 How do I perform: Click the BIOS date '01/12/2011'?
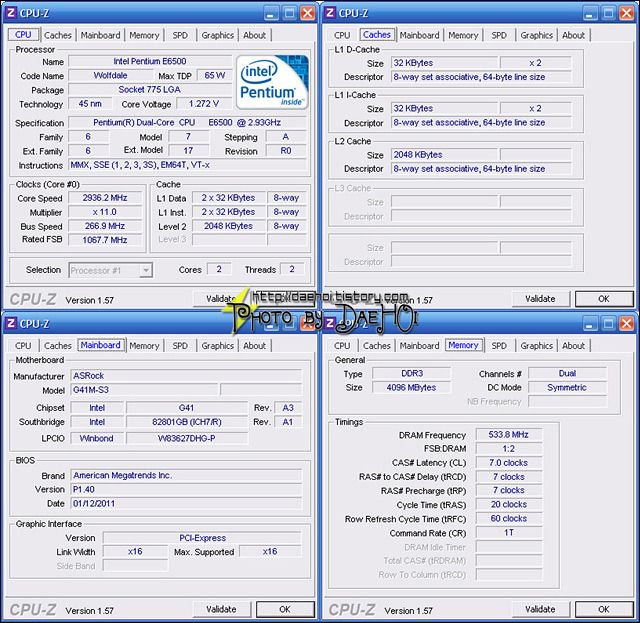[186, 503]
